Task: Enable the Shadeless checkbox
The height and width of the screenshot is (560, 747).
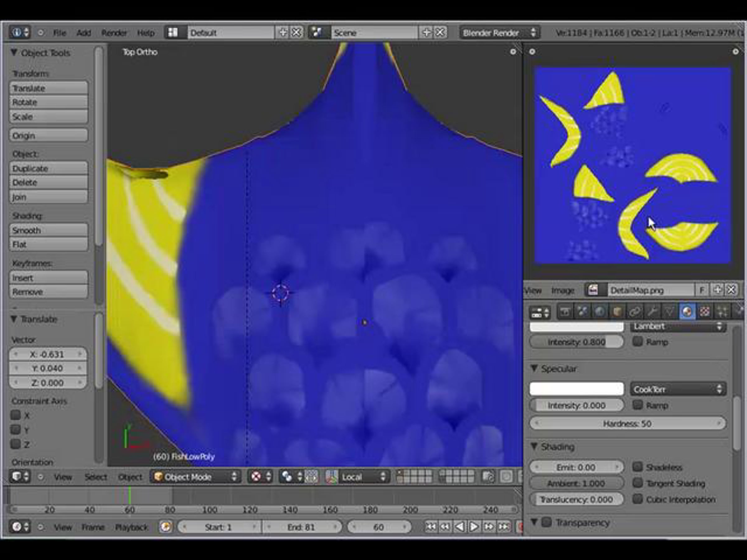Action: coord(637,467)
